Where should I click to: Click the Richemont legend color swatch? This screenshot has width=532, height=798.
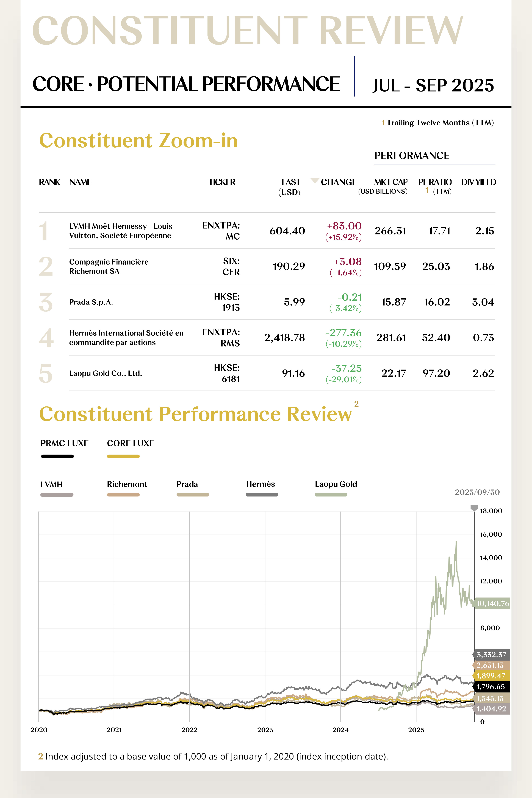(x=123, y=495)
